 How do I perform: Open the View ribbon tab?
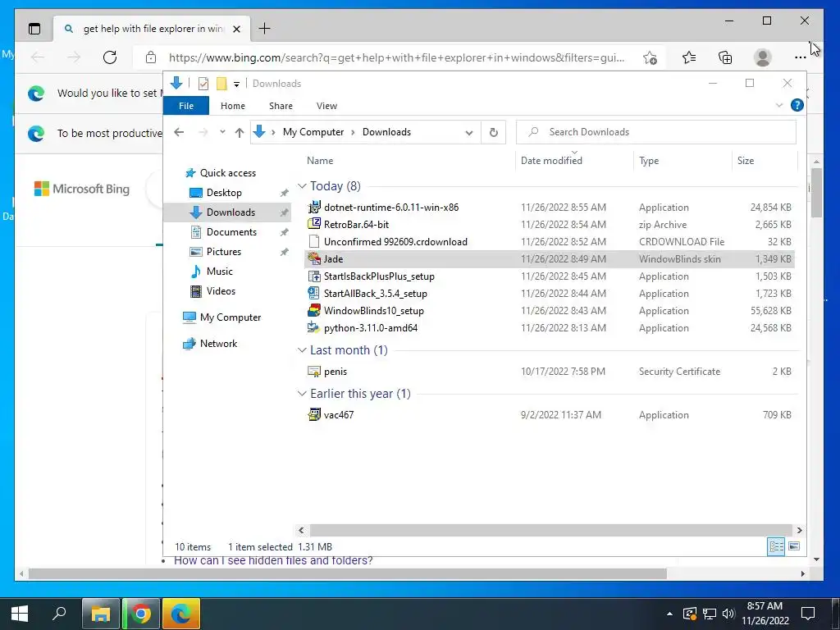[326, 106]
